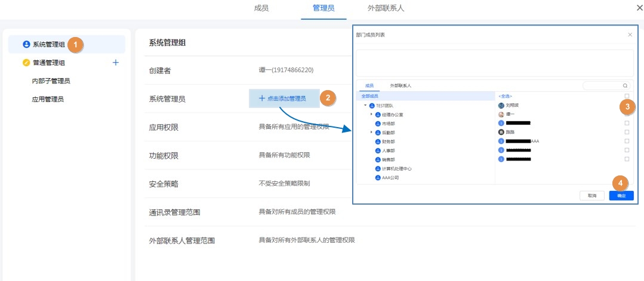This screenshot has height=281, width=644.
Task: Click 点击添加管理员 button
Action: (x=282, y=98)
